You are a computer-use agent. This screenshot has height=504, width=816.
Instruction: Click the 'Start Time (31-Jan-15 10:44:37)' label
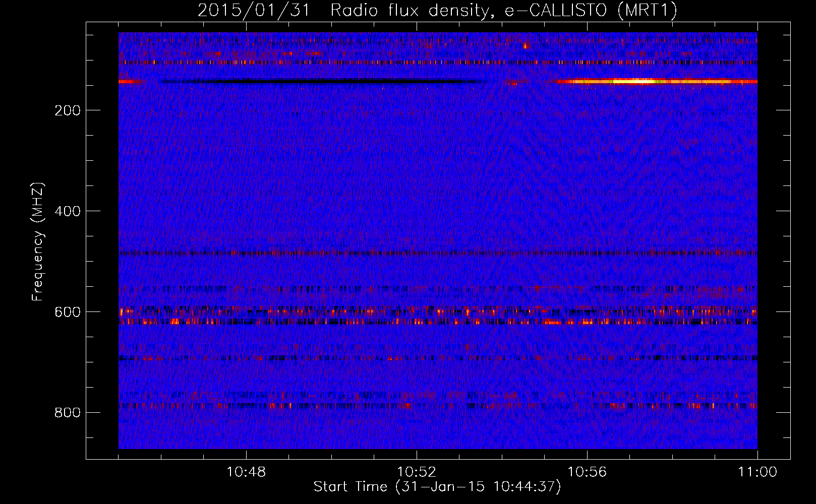(x=437, y=487)
